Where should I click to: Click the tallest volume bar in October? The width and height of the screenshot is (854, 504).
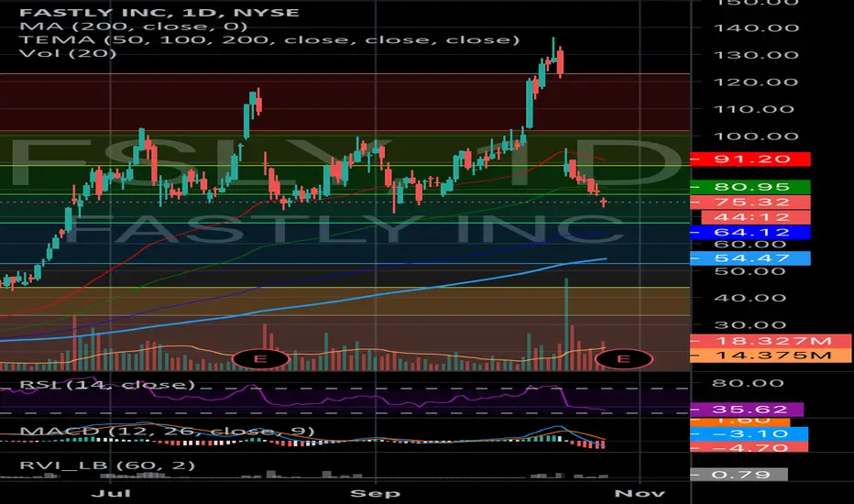566,324
